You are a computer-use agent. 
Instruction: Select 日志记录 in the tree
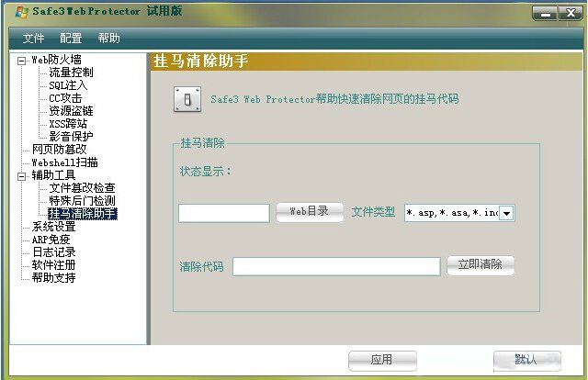(53, 251)
